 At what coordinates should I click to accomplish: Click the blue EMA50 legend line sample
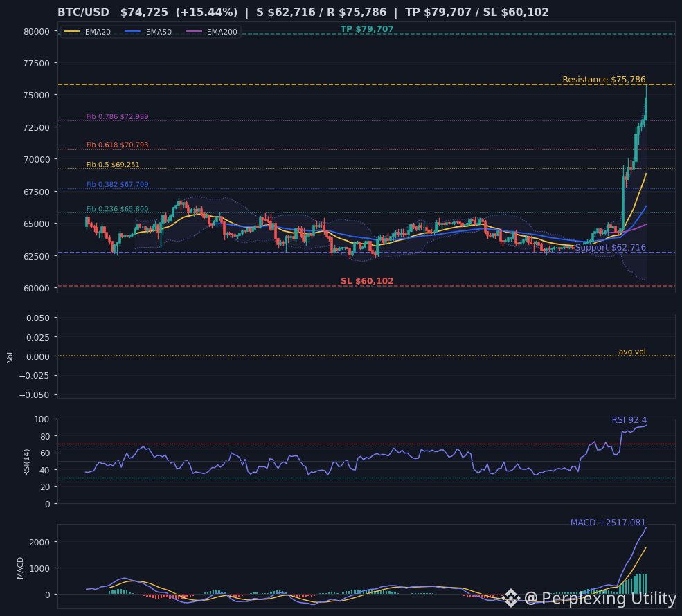click(133, 32)
